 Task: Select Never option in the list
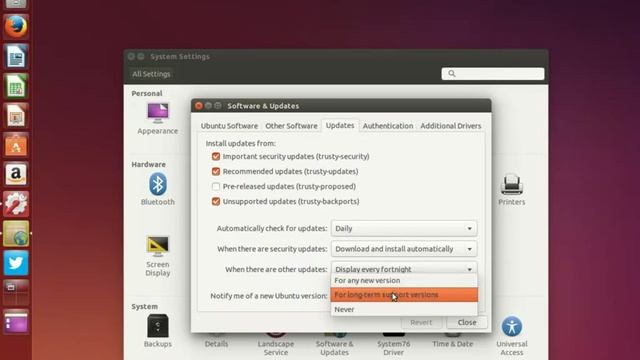coord(404,309)
